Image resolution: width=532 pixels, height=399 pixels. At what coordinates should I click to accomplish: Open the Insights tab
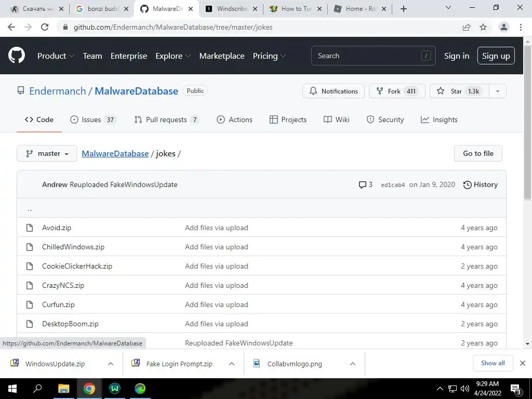(x=439, y=119)
